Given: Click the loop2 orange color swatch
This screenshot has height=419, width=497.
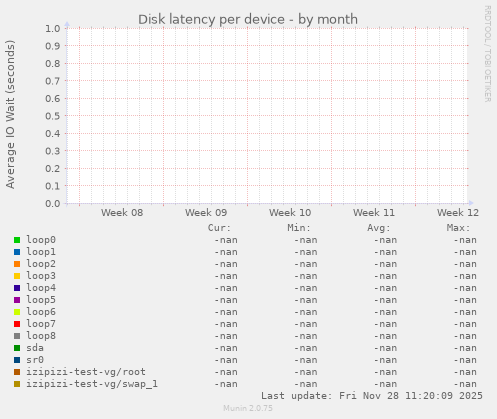Looking at the screenshot, I should point(17,264).
